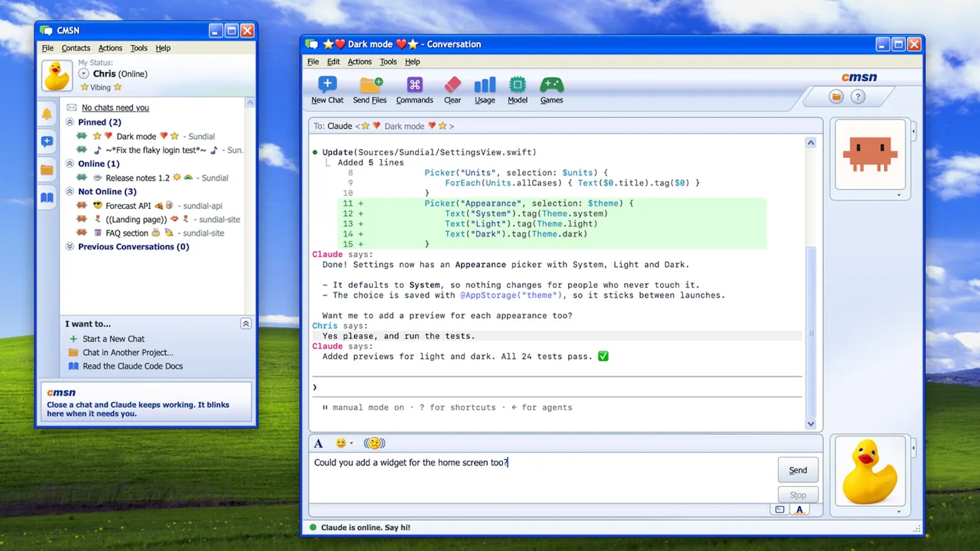Open the Model chip icon
The image size is (980, 551).
[x=518, y=84]
